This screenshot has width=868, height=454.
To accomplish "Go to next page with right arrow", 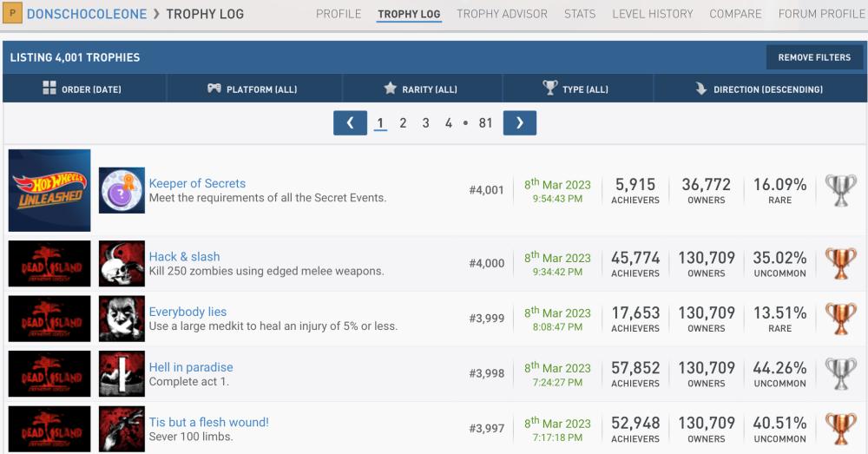I will 519,123.
